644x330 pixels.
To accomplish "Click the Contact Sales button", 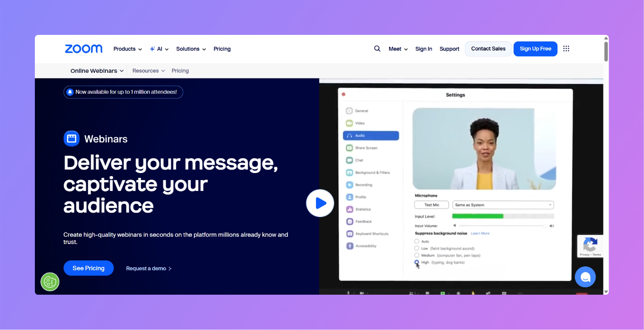I will 488,49.
